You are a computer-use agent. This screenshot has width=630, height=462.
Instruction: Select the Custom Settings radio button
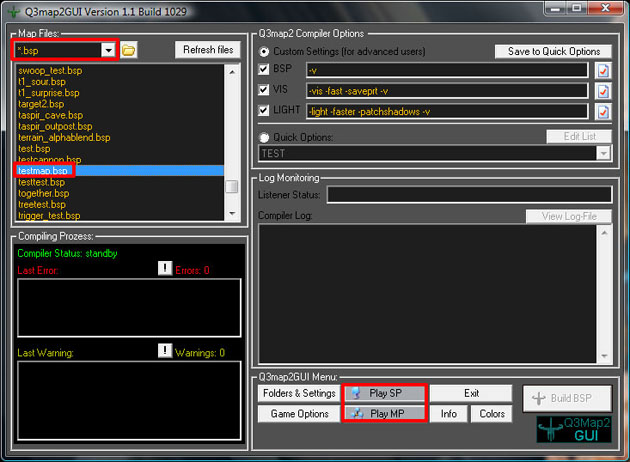264,52
